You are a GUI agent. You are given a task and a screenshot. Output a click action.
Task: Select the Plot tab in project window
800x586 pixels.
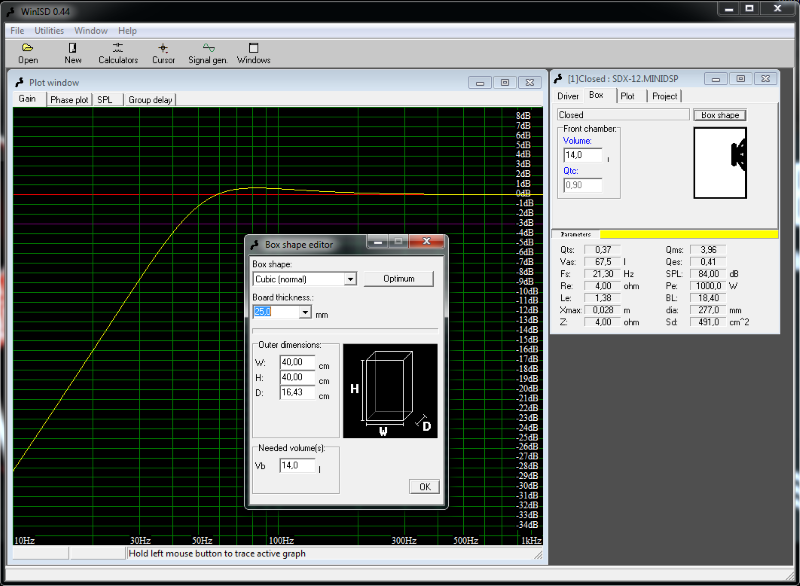(x=628, y=96)
